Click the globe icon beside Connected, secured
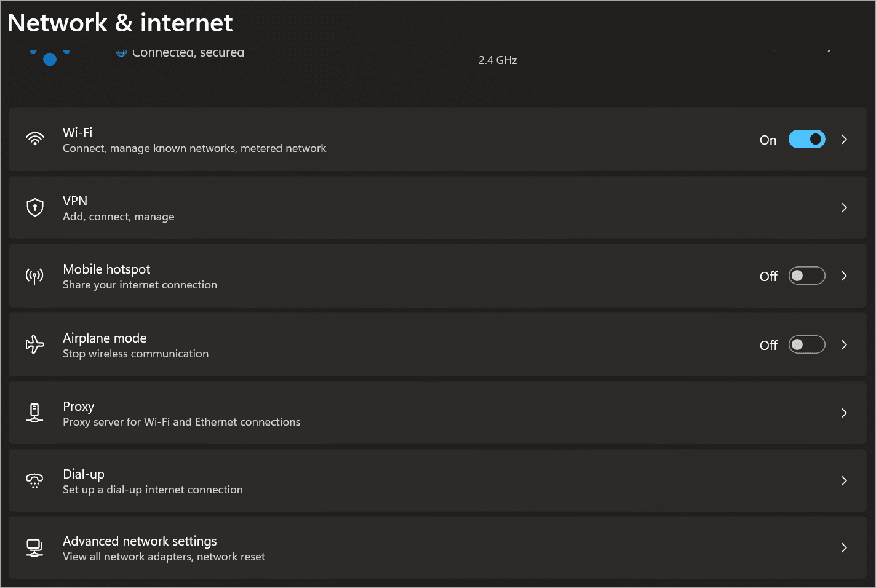The width and height of the screenshot is (876, 588). [121, 52]
